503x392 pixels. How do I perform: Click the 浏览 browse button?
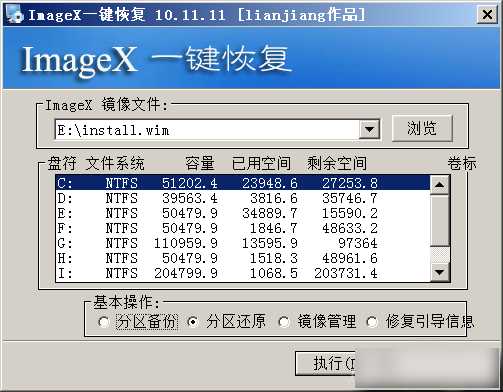point(422,128)
